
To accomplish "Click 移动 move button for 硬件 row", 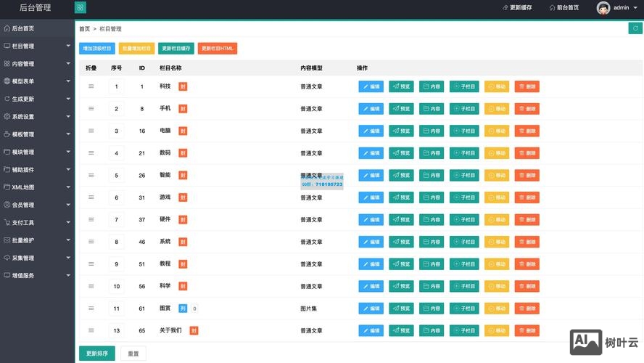I will 497,219.
